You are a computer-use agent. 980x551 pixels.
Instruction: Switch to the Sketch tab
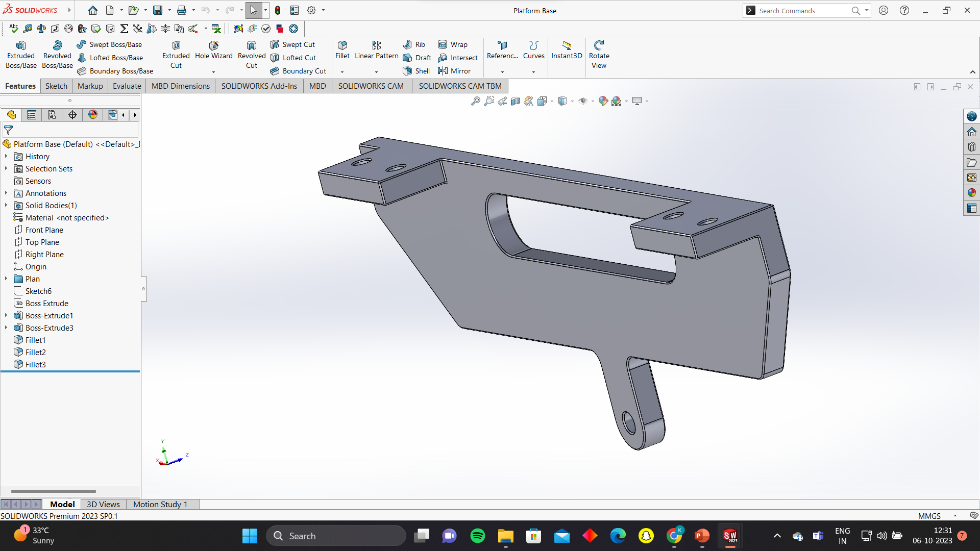click(x=56, y=86)
